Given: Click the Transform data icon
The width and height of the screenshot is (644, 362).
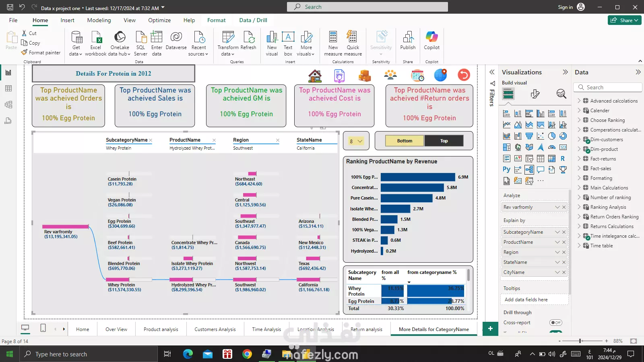Looking at the screenshot, I should coord(228,37).
